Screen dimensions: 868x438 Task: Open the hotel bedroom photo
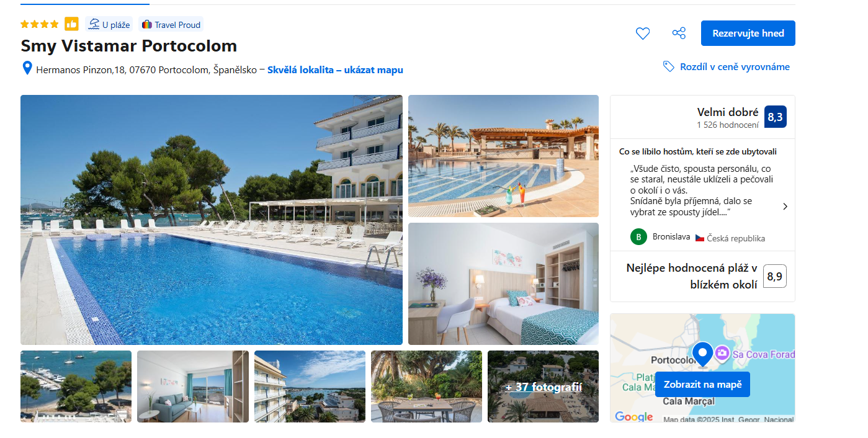(503, 284)
